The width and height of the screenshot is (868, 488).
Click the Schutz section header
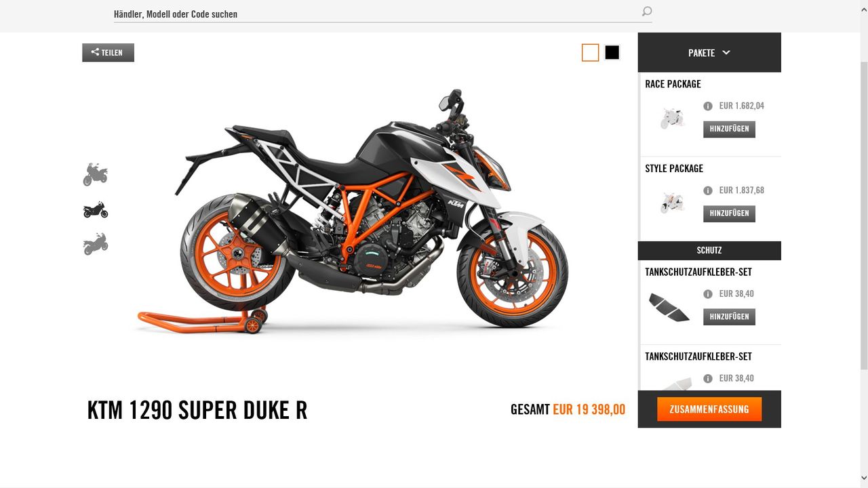[x=709, y=250]
